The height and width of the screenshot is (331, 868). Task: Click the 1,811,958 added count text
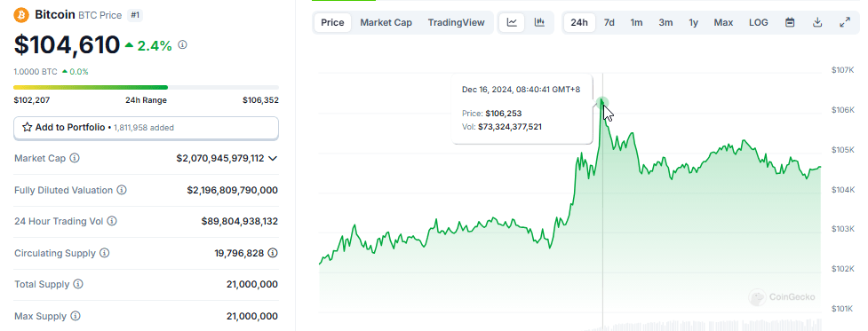[x=144, y=128]
